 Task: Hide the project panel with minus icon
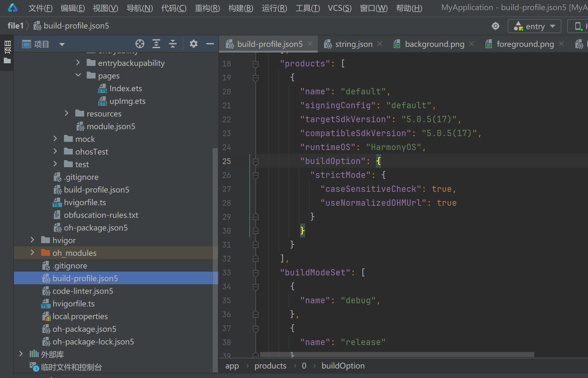click(210, 44)
